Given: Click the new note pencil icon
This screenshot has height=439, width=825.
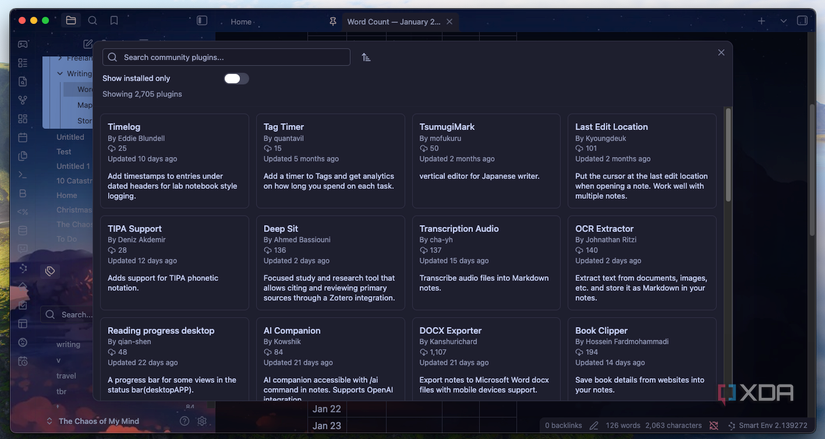Looking at the screenshot, I should pos(88,44).
